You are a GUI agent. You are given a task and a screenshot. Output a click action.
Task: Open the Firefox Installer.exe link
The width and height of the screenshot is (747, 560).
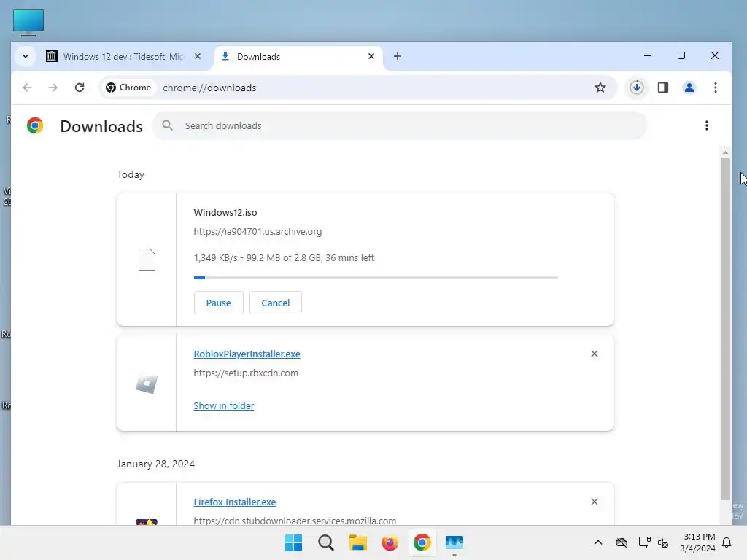pyautogui.click(x=235, y=502)
